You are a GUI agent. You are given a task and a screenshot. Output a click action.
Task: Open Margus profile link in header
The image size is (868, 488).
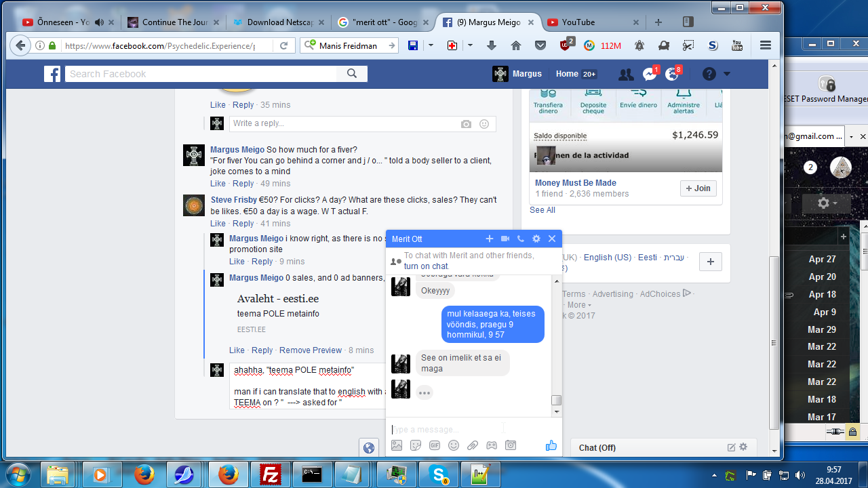(x=519, y=74)
